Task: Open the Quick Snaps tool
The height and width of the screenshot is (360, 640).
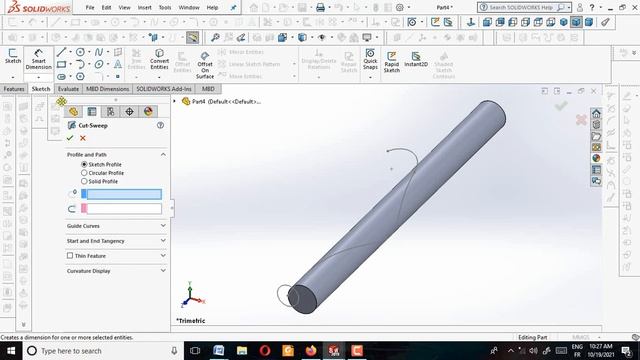Action: tap(370, 59)
